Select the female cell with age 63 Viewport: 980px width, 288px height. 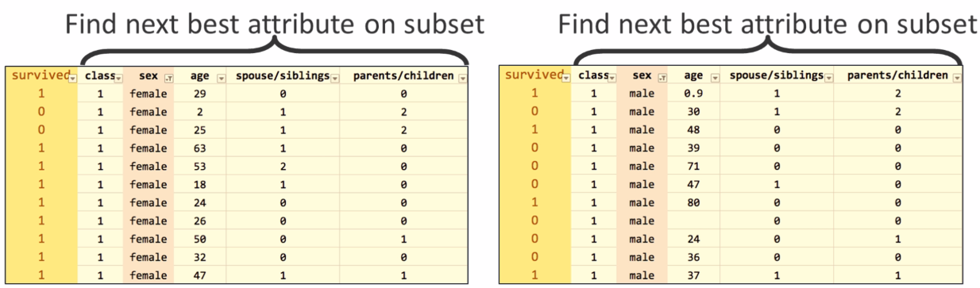(x=200, y=148)
